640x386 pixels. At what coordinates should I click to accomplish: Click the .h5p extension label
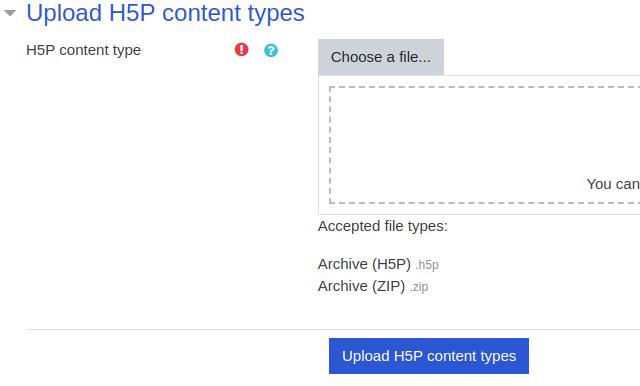pyautogui.click(x=427, y=265)
